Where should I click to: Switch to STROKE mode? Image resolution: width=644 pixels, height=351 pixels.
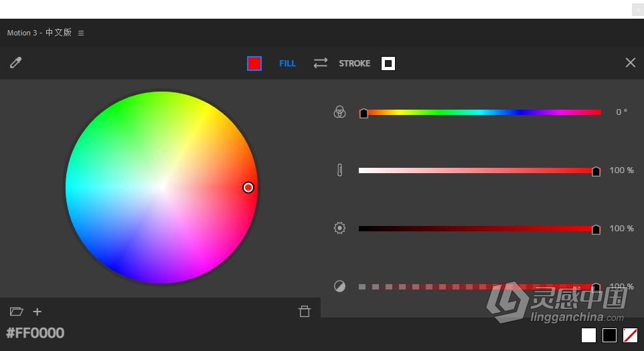pos(354,64)
